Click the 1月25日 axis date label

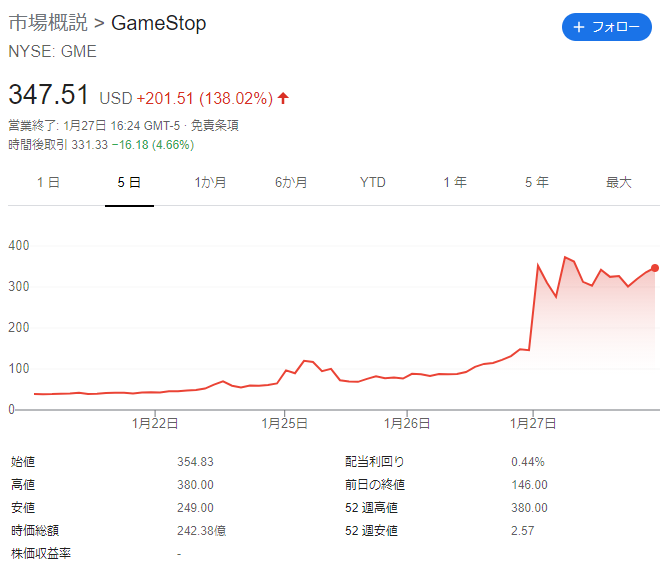pos(285,424)
